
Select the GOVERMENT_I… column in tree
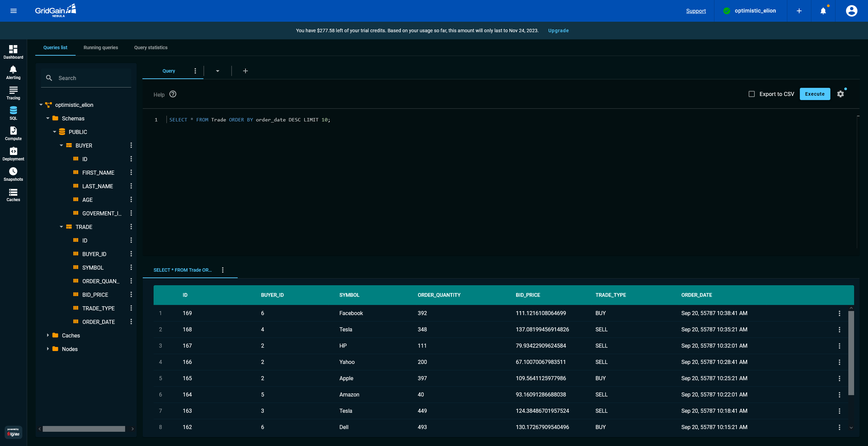[102, 213]
